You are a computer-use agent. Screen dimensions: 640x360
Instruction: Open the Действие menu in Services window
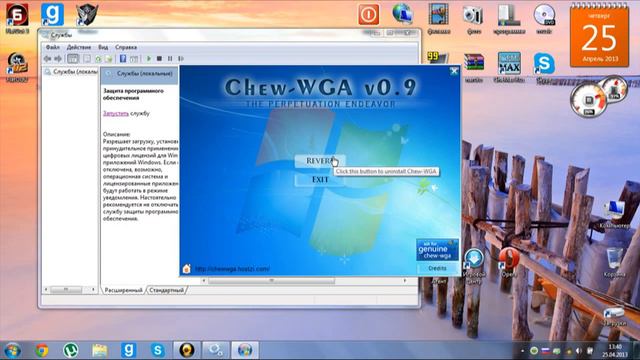79,47
